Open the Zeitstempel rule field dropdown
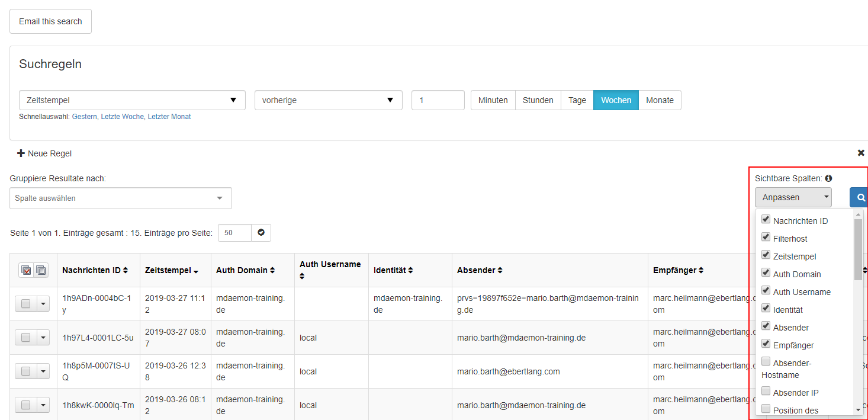 tap(132, 100)
